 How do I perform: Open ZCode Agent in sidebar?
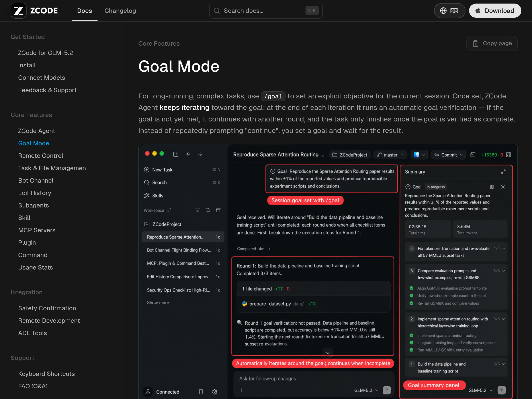pyautogui.click(x=37, y=131)
